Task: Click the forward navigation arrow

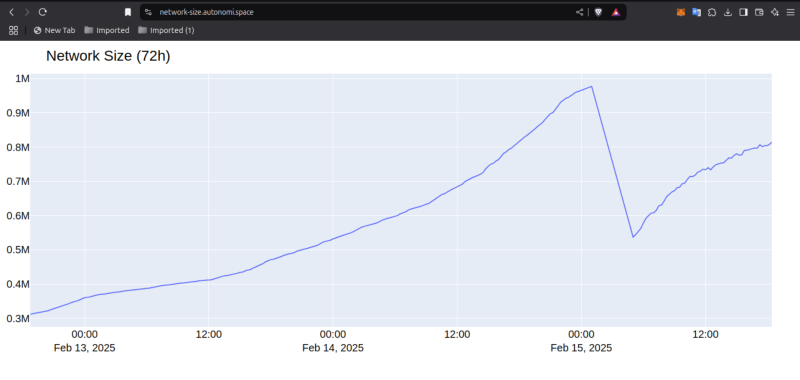Action: coord(27,12)
